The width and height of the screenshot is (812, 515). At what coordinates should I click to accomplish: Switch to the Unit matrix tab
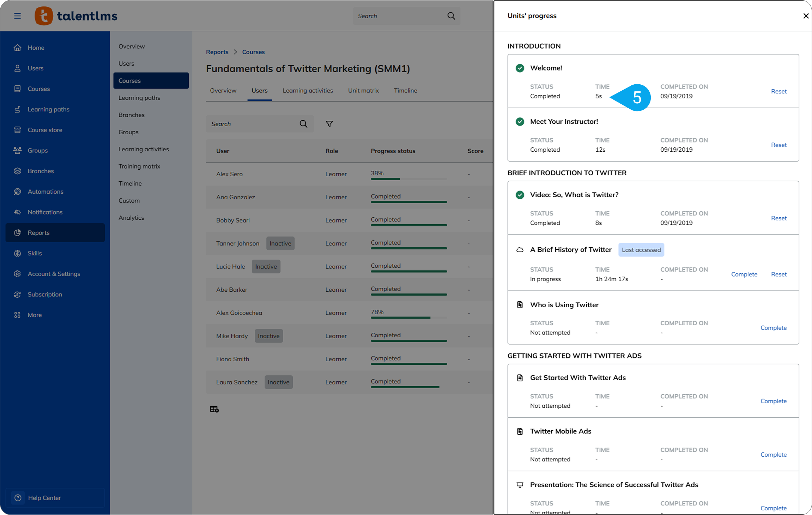coord(363,91)
